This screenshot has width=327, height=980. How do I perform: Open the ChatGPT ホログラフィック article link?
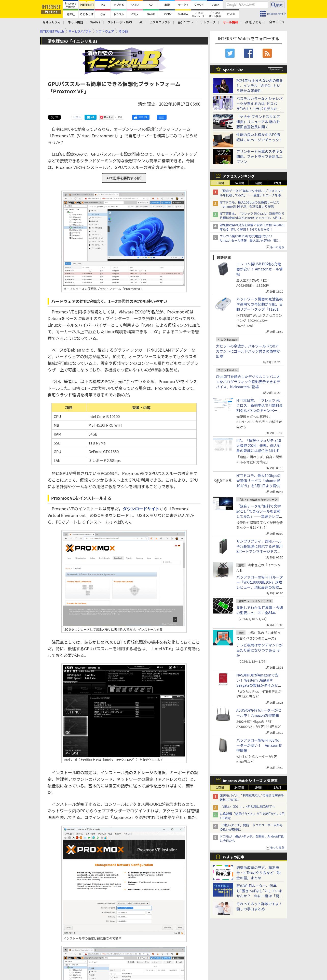248,382
